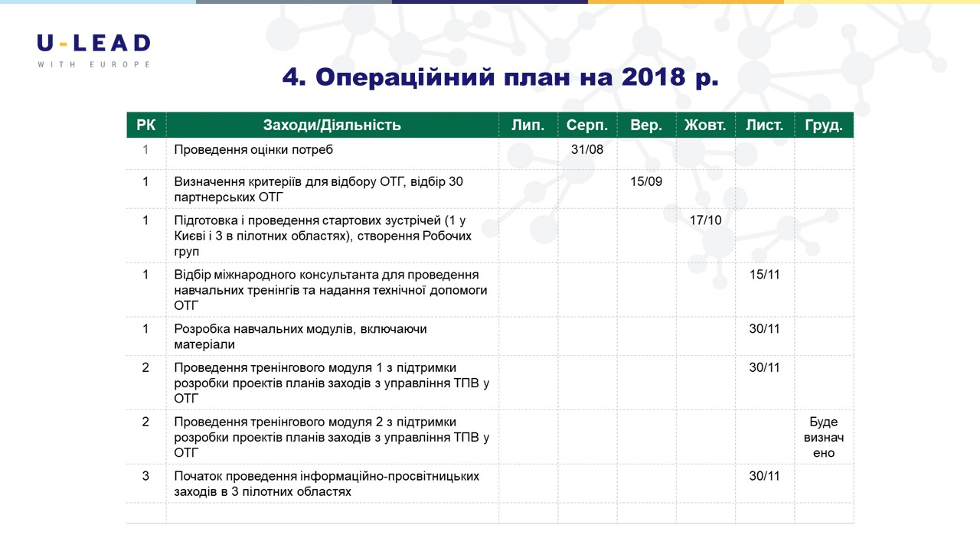Image resolution: width=980 pixels, height=551 pixels.
Task: Select the "15/09" date cell
Action: (x=646, y=182)
